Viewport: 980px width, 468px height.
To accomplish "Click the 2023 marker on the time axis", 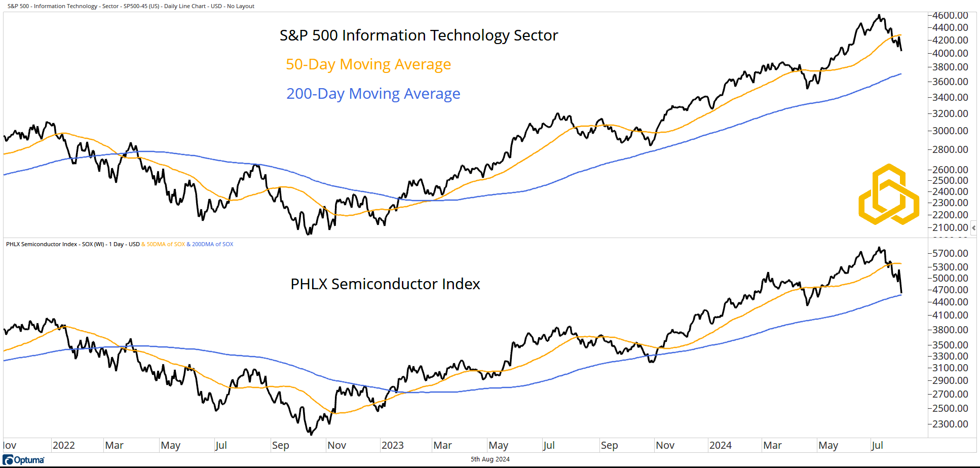I will click(392, 445).
